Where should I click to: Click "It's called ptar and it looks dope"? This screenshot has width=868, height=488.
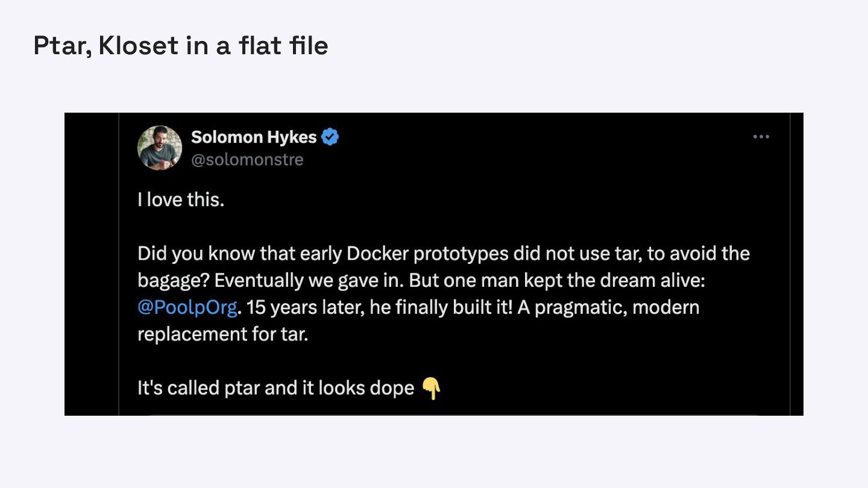[x=275, y=387]
